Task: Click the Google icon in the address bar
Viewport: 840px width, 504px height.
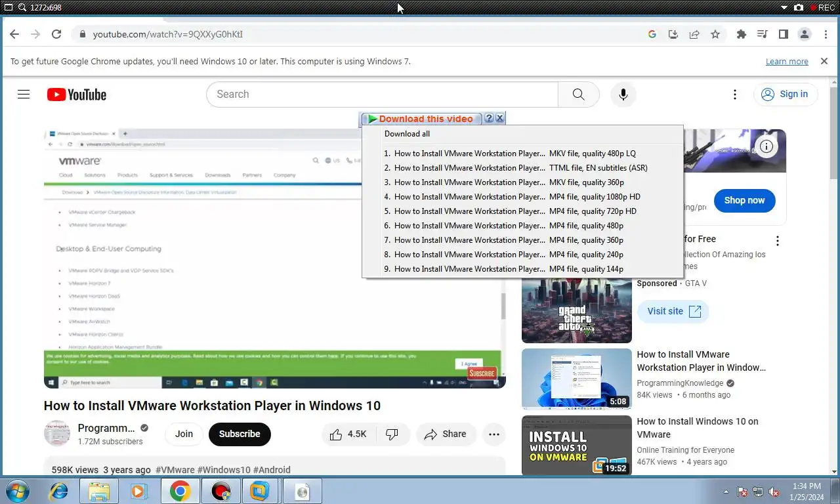Action: point(652,34)
